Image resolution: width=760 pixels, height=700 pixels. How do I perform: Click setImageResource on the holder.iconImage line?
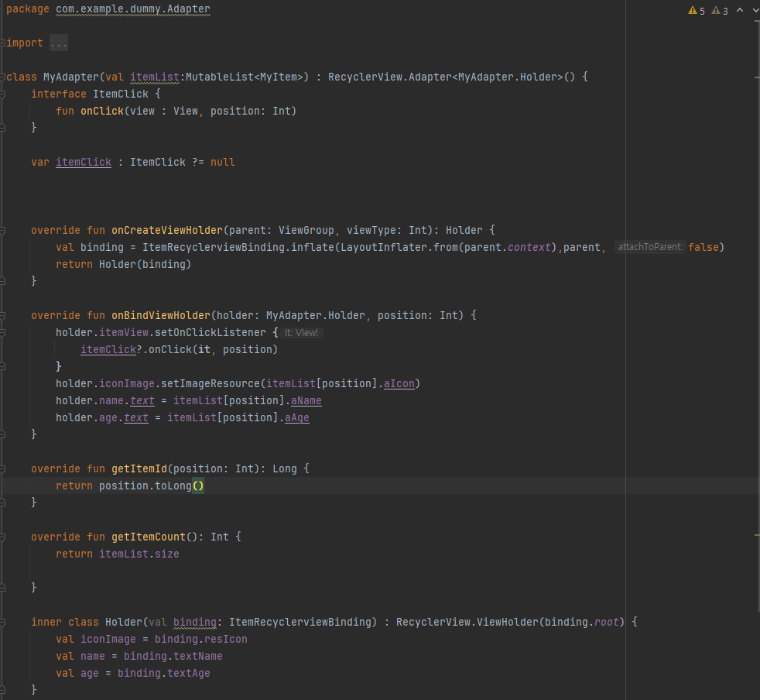211,384
